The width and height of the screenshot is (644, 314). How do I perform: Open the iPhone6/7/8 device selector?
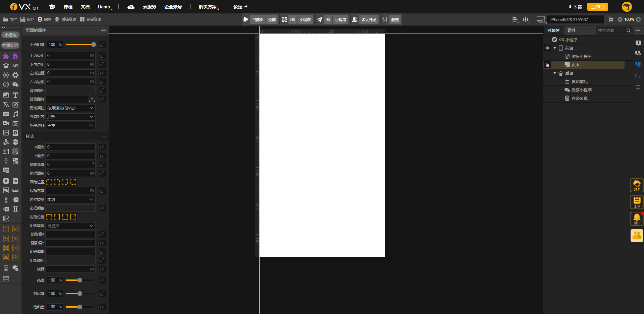[x=575, y=19]
